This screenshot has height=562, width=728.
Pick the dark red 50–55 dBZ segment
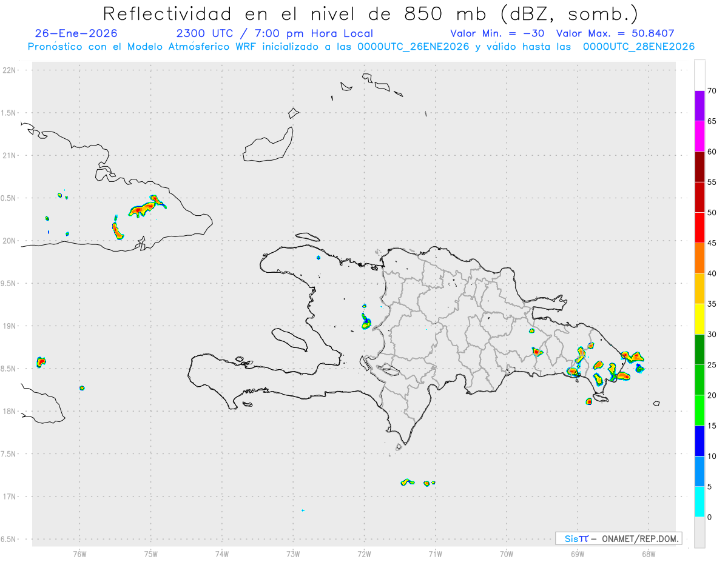point(699,198)
